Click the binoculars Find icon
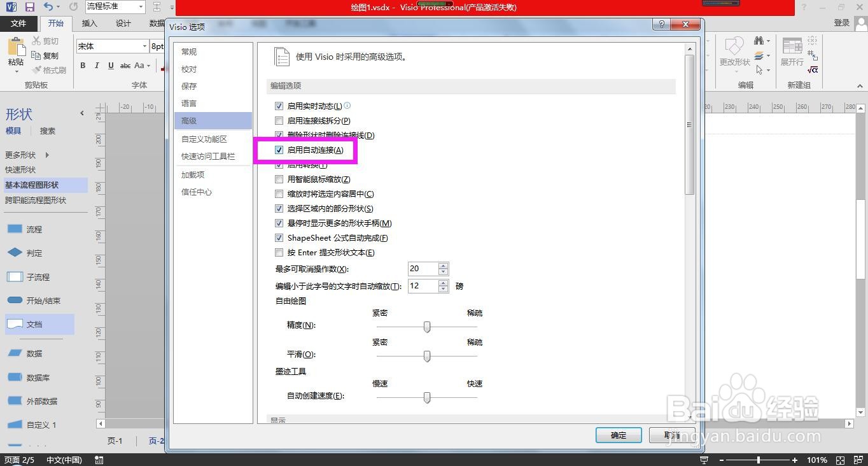 point(759,41)
